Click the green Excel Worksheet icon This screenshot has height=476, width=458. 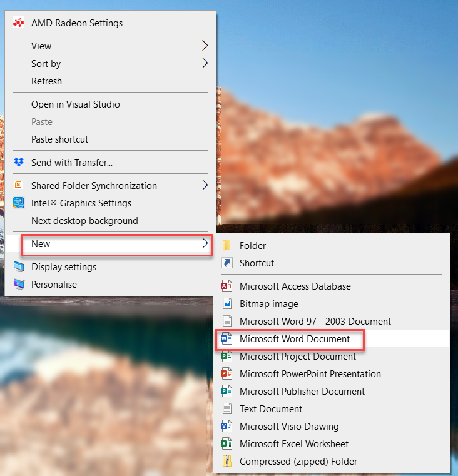(x=226, y=444)
